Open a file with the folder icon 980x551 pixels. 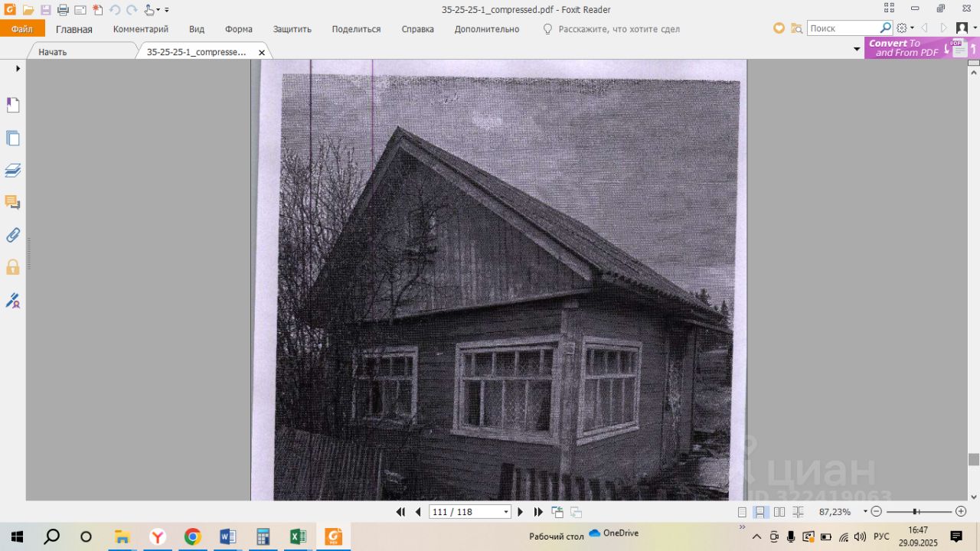click(28, 10)
